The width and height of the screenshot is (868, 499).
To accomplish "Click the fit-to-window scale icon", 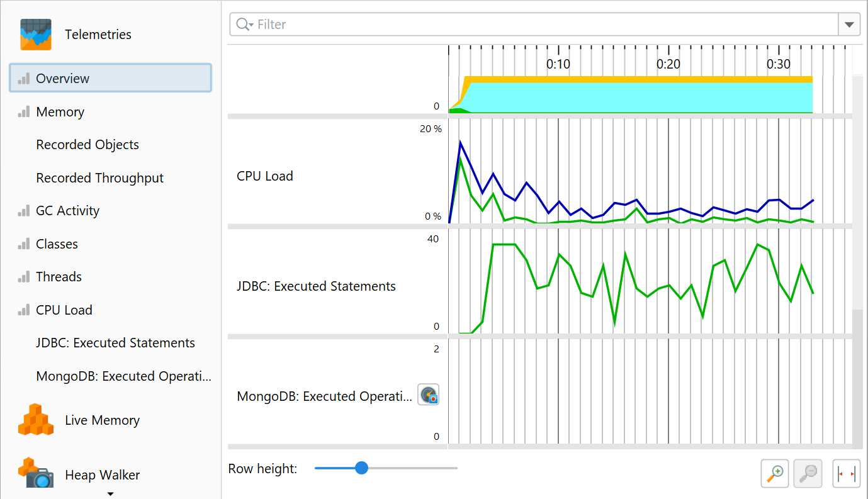I will [x=846, y=473].
